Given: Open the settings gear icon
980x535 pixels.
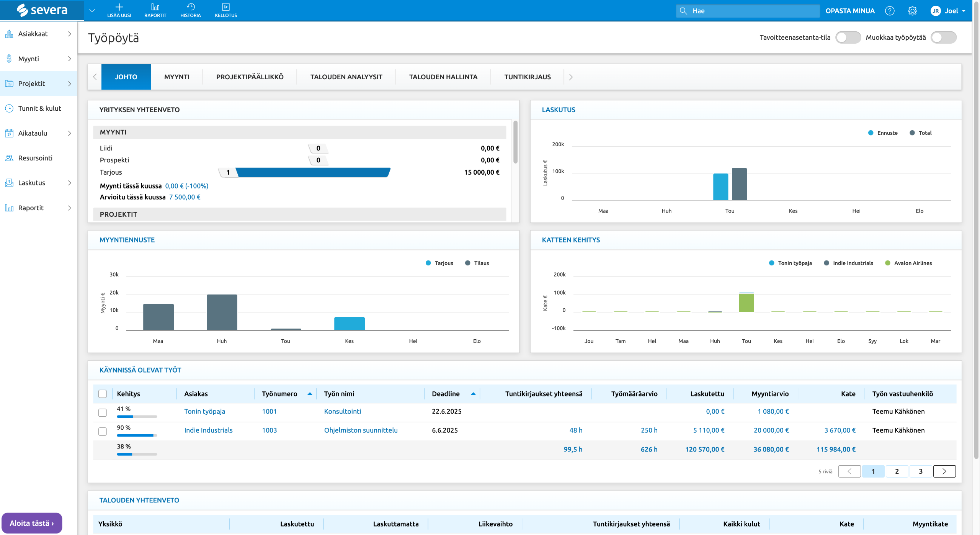Looking at the screenshot, I should [912, 11].
